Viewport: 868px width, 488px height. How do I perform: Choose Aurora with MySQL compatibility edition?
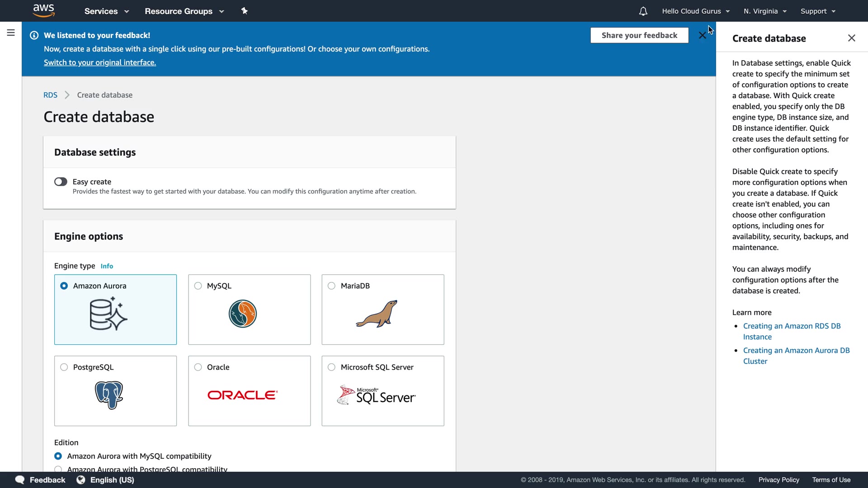coord(58,456)
